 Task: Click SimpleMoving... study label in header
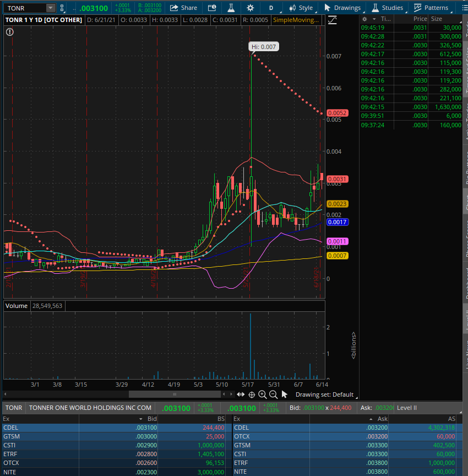pos(296,20)
